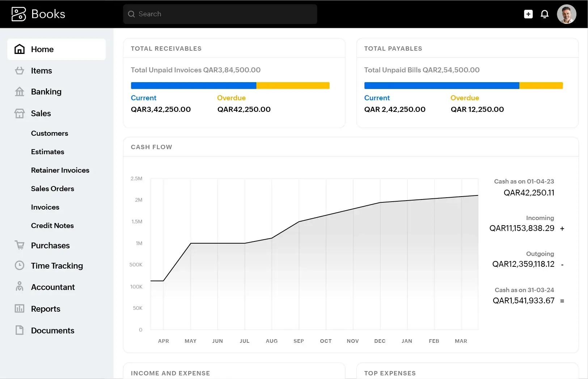Viewport: 588px width, 379px height.
Task: Open the profile avatar menu
Action: pyautogui.click(x=566, y=14)
